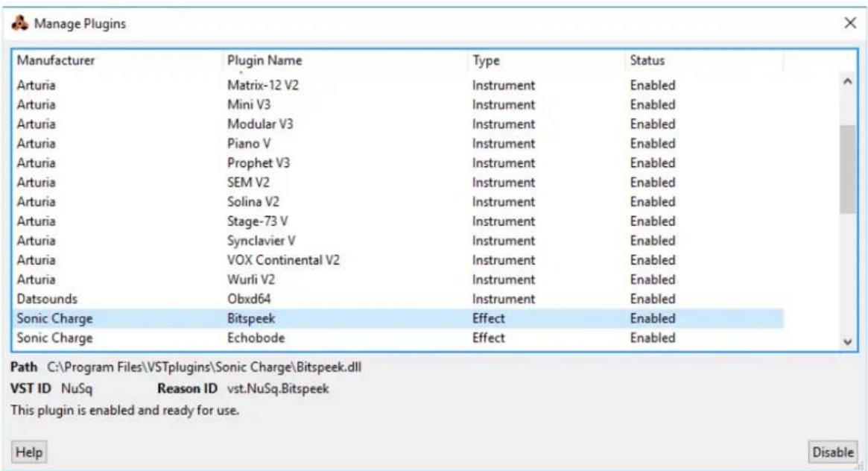Select the Matrix-12 V2 plugin row
Screen dimensions: 868x471
point(397,85)
